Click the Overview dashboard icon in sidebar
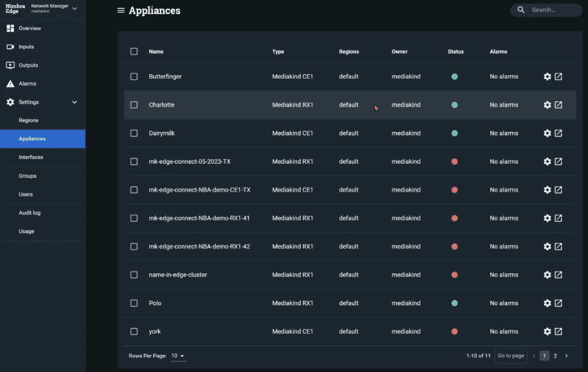 click(x=10, y=28)
